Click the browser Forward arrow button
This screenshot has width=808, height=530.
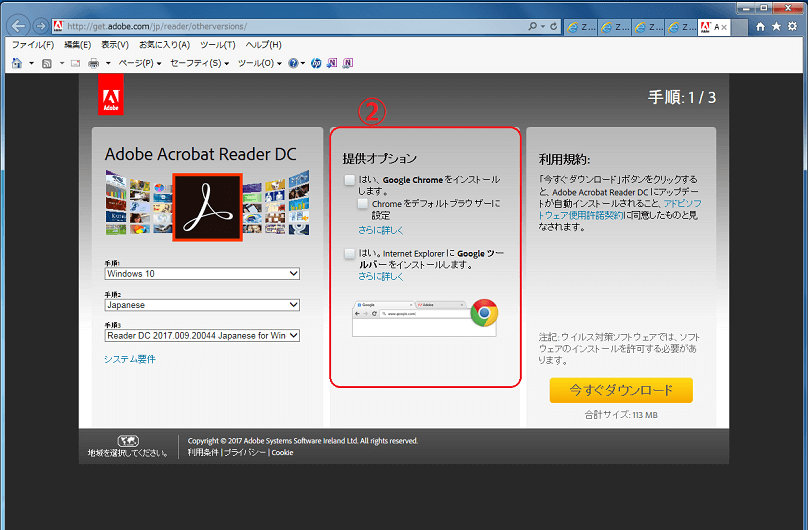click(40, 26)
